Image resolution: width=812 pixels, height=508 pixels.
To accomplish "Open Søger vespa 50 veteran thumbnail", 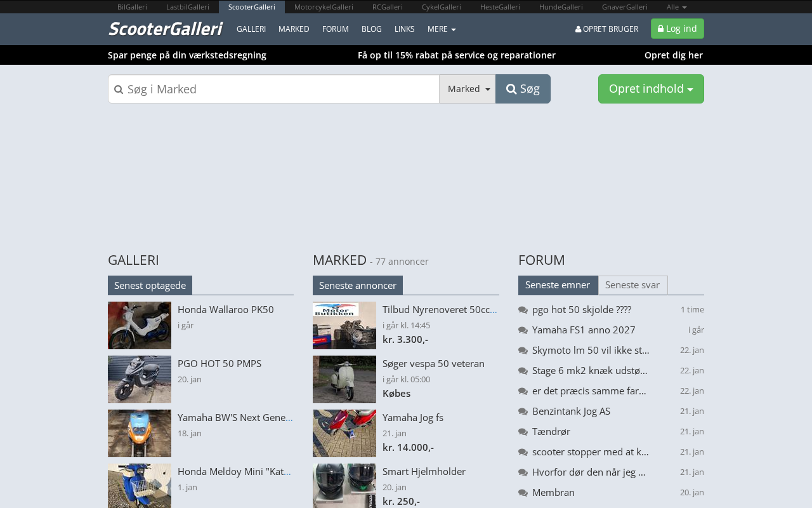I will tap(344, 380).
